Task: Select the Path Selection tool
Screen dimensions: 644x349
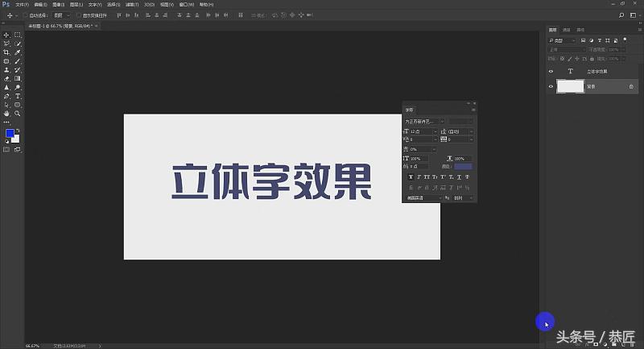Action: point(6,105)
